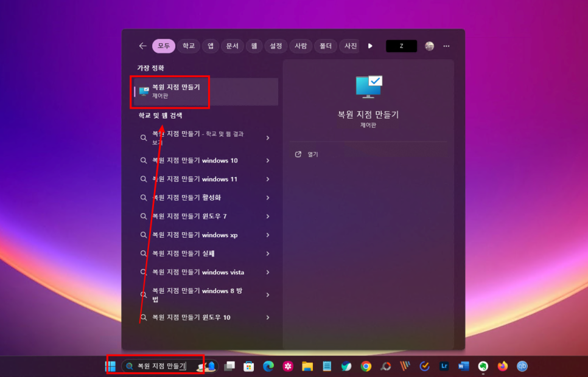Click the 복원 지점 만들기 title in preview pane
Image resolution: width=588 pixels, height=377 pixels.
coord(368,114)
